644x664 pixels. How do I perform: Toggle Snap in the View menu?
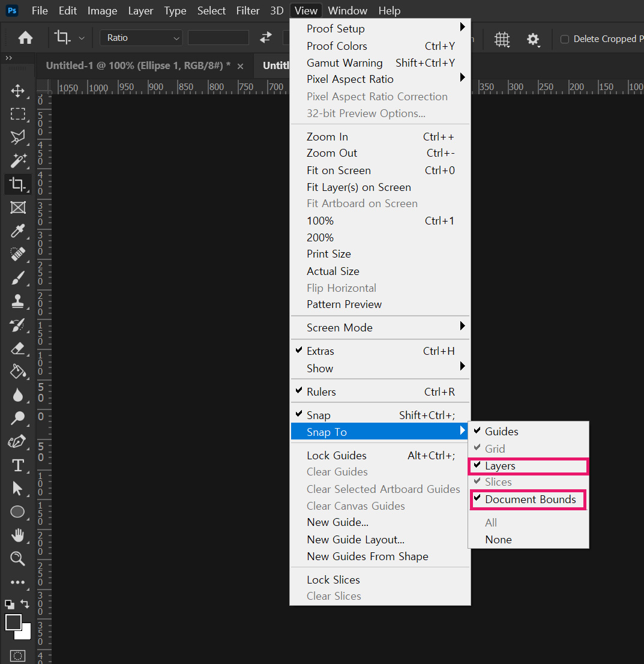tap(381, 415)
